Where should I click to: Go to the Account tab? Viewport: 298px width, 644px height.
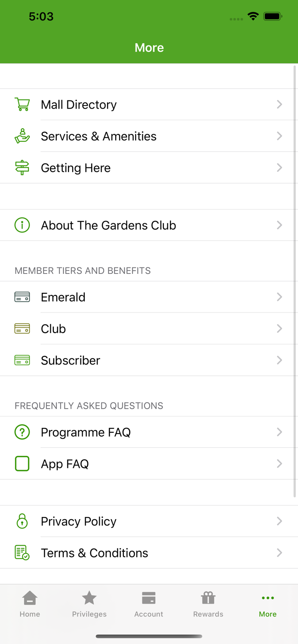tap(149, 603)
